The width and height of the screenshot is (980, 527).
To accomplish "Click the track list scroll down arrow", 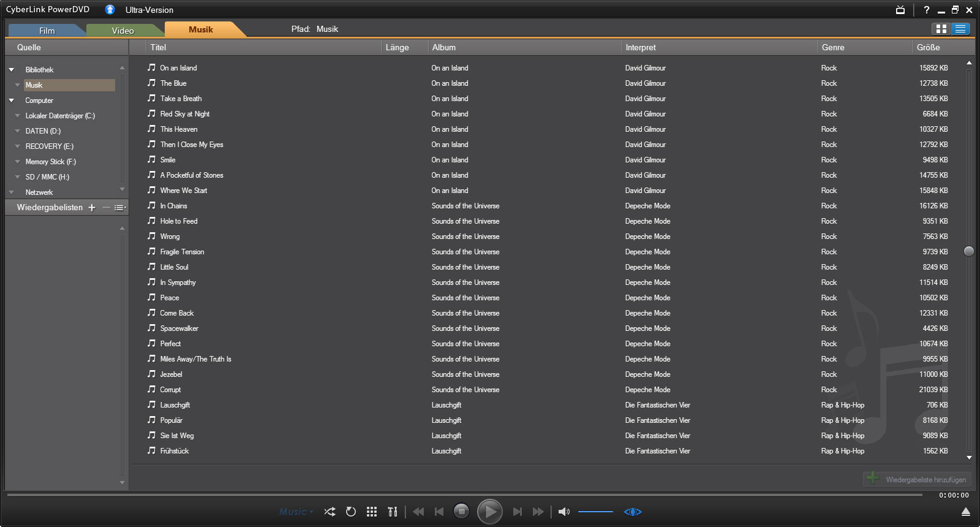I will pyautogui.click(x=969, y=458).
